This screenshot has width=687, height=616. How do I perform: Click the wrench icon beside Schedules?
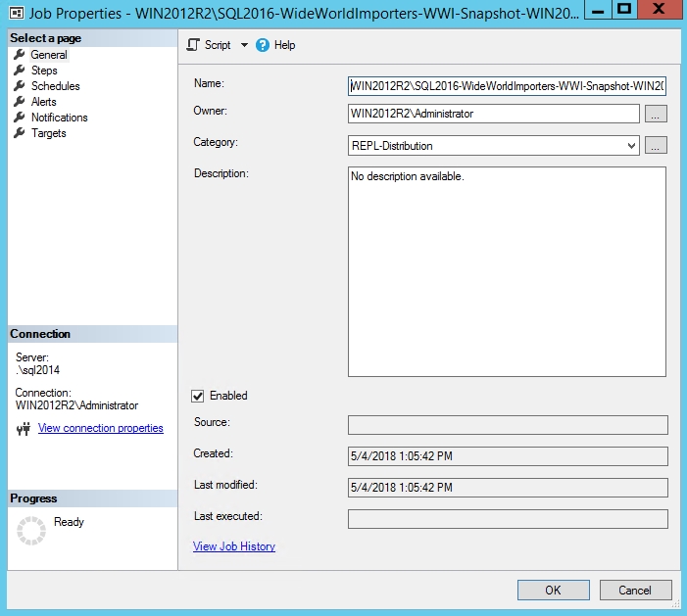click(20, 86)
